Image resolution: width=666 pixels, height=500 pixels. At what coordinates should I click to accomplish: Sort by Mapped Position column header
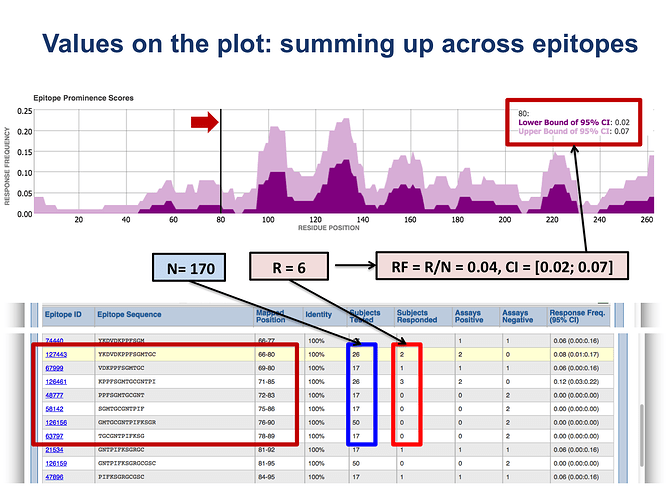tap(270, 318)
